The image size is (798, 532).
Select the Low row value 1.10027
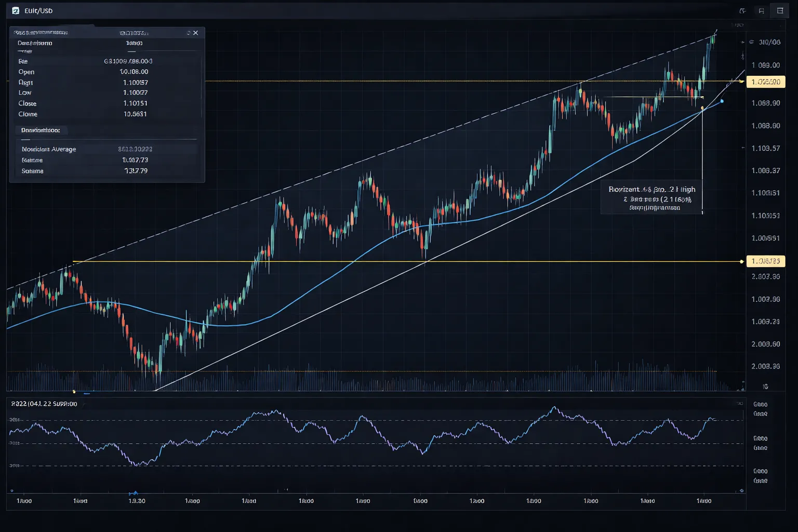(x=135, y=92)
